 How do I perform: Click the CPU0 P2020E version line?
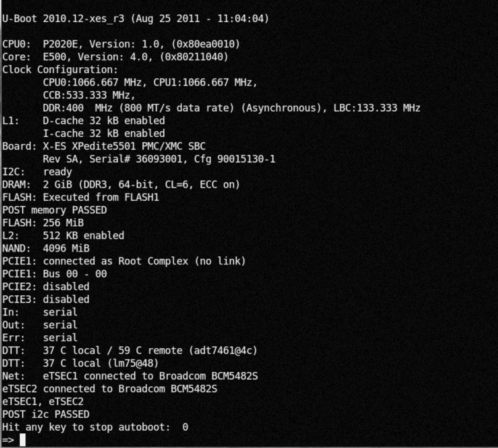(121, 44)
